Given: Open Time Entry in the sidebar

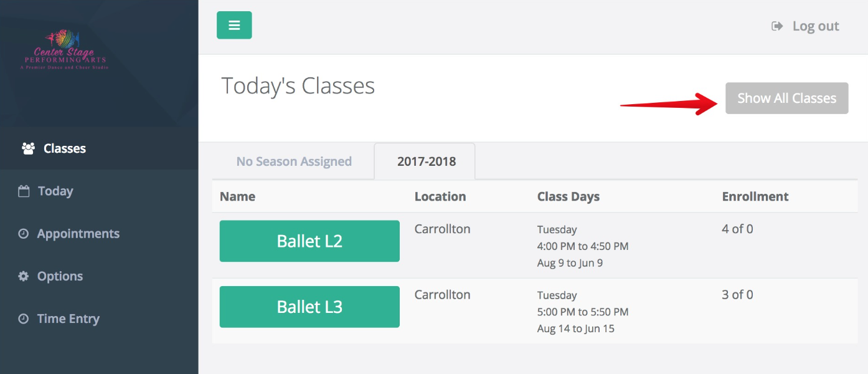Looking at the screenshot, I should [x=99, y=319].
